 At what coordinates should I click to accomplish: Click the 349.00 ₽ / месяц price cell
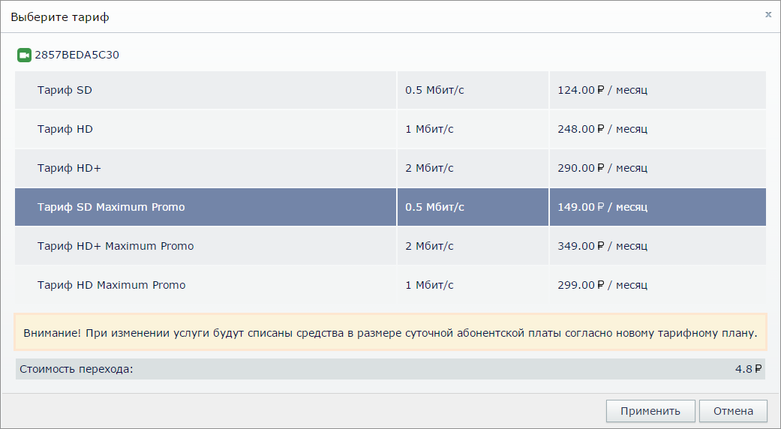(603, 246)
